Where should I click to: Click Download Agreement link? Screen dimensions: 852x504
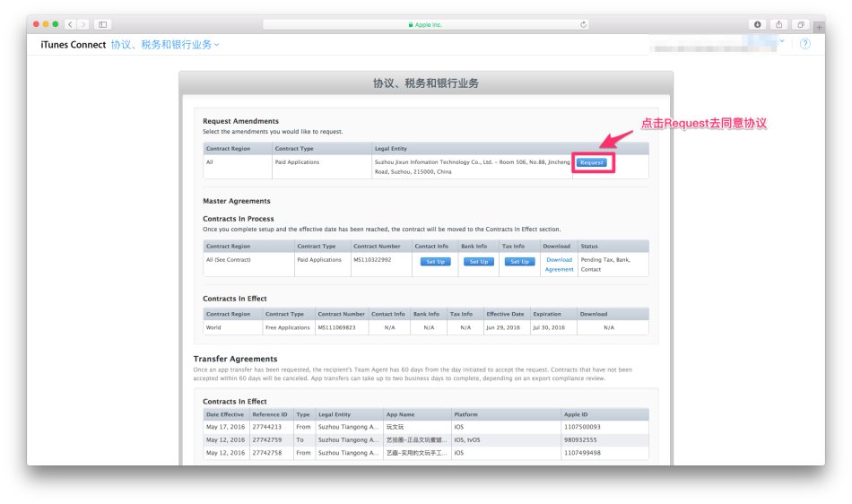[559, 265]
